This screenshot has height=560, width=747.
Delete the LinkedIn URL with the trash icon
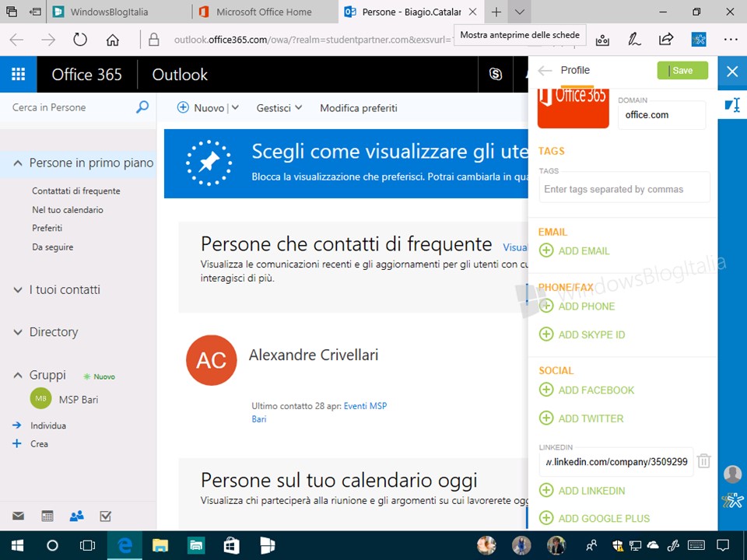pos(703,461)
